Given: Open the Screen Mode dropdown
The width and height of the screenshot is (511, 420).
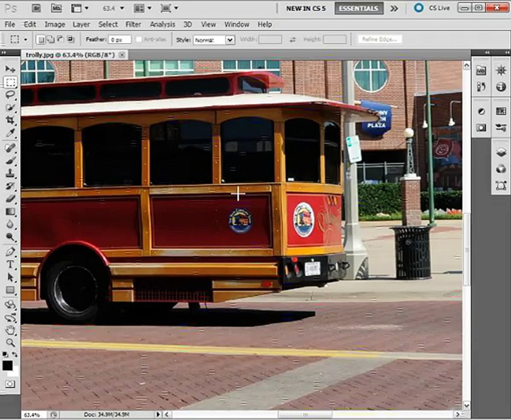Looking at the screenshot, I should 169,9.
